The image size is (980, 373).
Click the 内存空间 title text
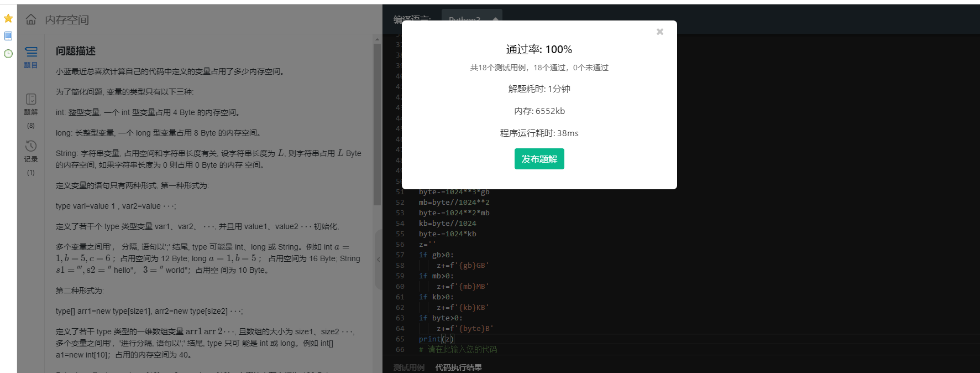pyautogui.click(x=67, y=20)
